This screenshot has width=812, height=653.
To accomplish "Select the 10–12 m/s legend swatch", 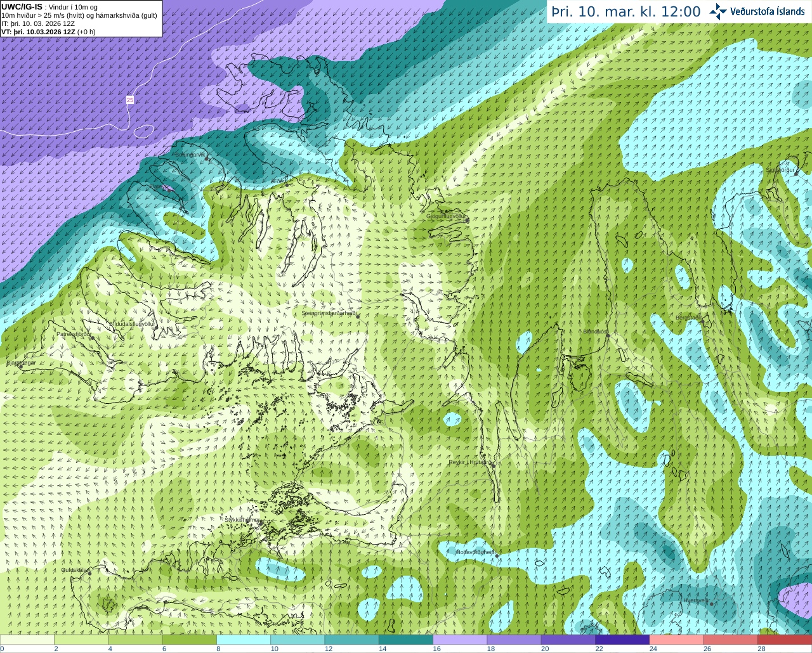I will tap(298, 639).
